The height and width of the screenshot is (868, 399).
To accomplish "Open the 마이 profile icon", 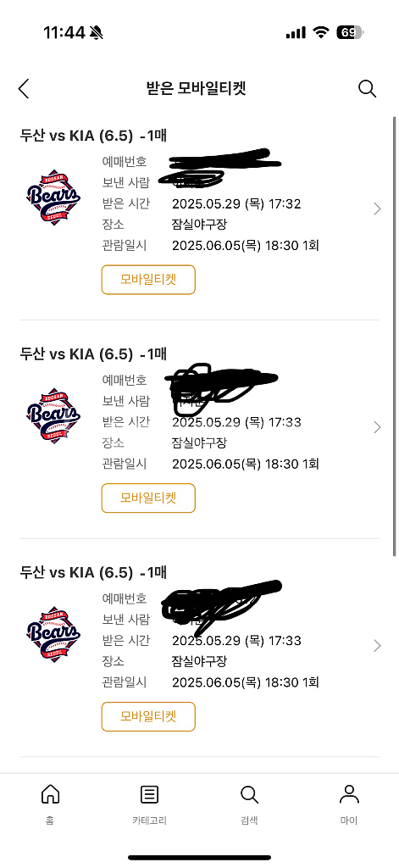I will [349, 794].
